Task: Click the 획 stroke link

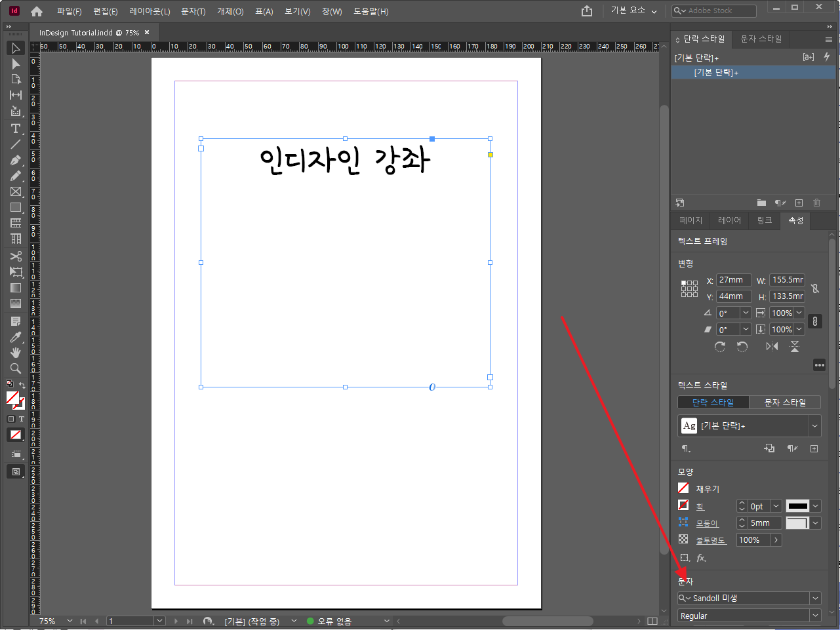Action: tap(700, 507)
